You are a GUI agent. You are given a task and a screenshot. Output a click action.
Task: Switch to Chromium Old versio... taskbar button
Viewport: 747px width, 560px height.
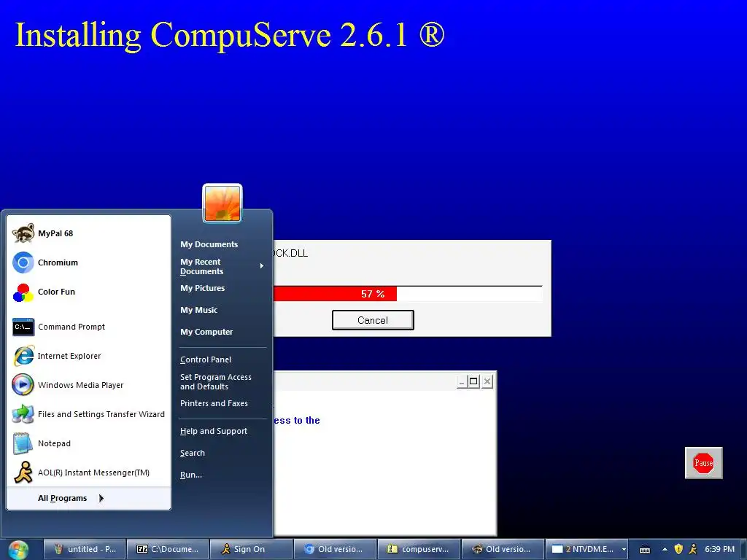coord(335,549)
